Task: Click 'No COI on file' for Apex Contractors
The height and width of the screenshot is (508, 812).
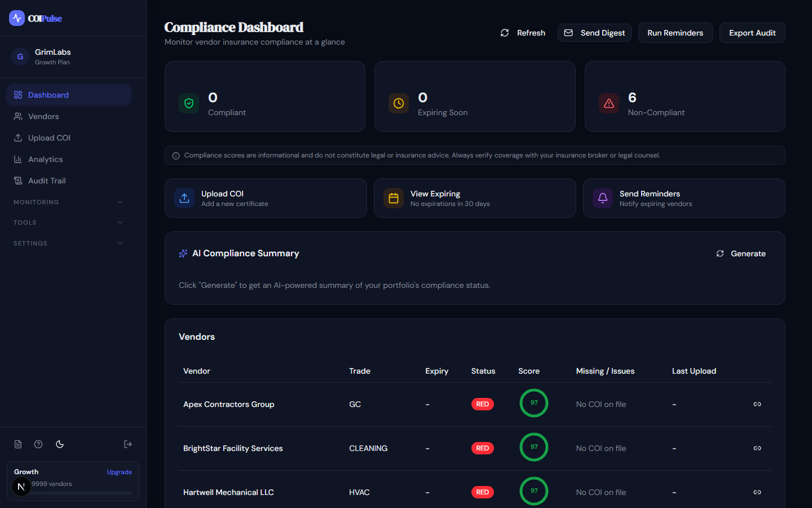Action: point(601,404)
